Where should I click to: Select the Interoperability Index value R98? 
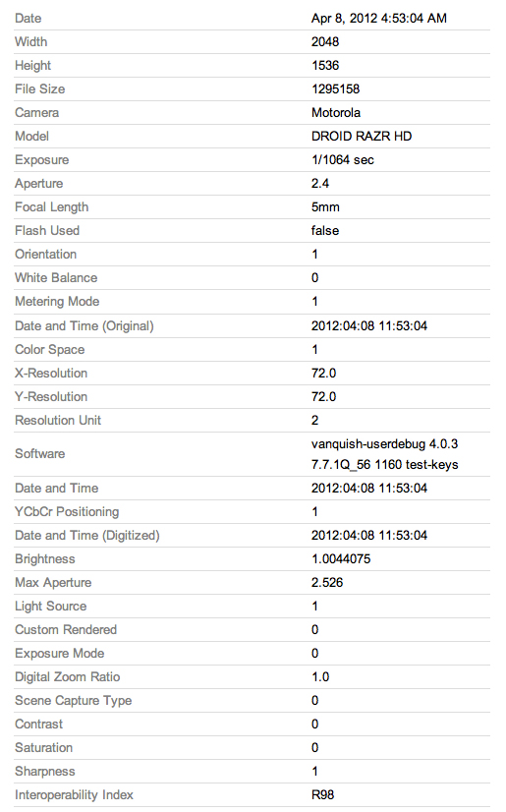tap(323, 795)
